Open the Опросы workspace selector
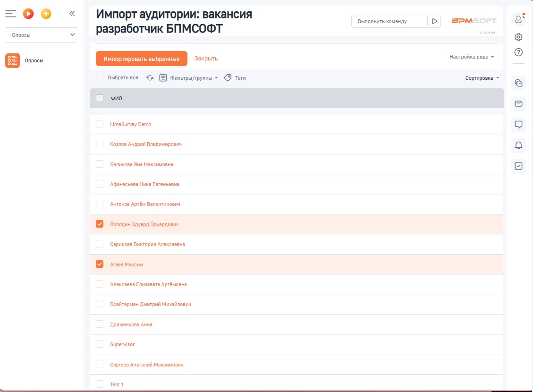533x392 pixels. (x=41, y=34)
